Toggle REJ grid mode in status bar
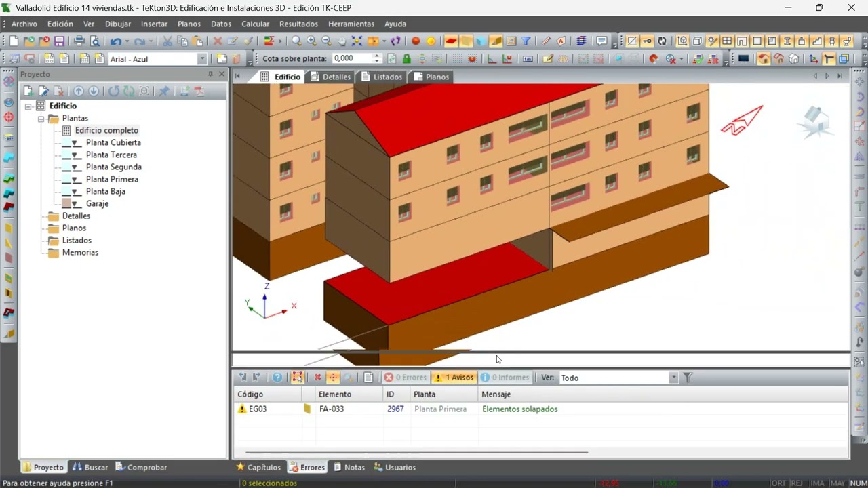Screen dimensions: 868x488 point(797,483)
